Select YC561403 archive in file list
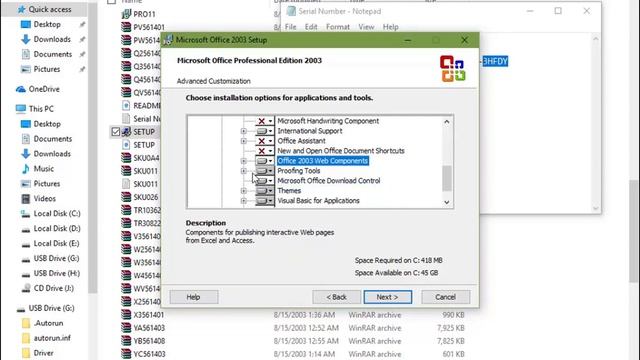Image resolution: width=640 pixels, height=360 pixels. click(x=149, y=354)
